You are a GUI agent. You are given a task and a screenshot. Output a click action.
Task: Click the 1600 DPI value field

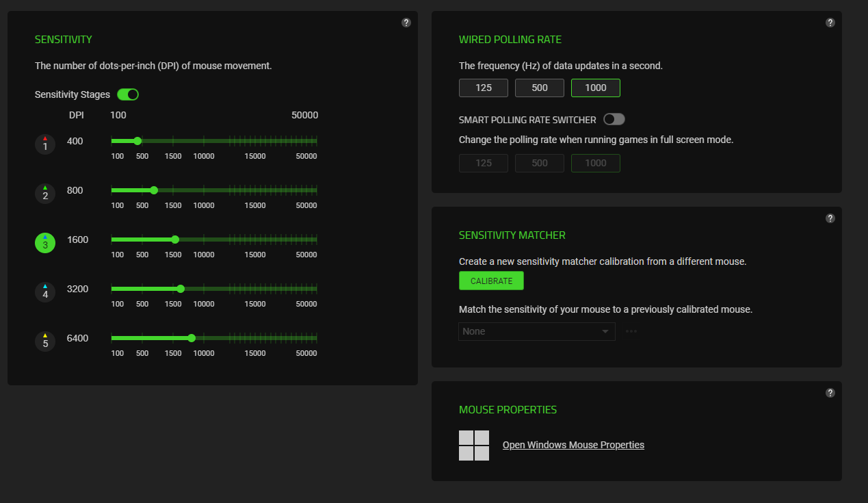77,240
